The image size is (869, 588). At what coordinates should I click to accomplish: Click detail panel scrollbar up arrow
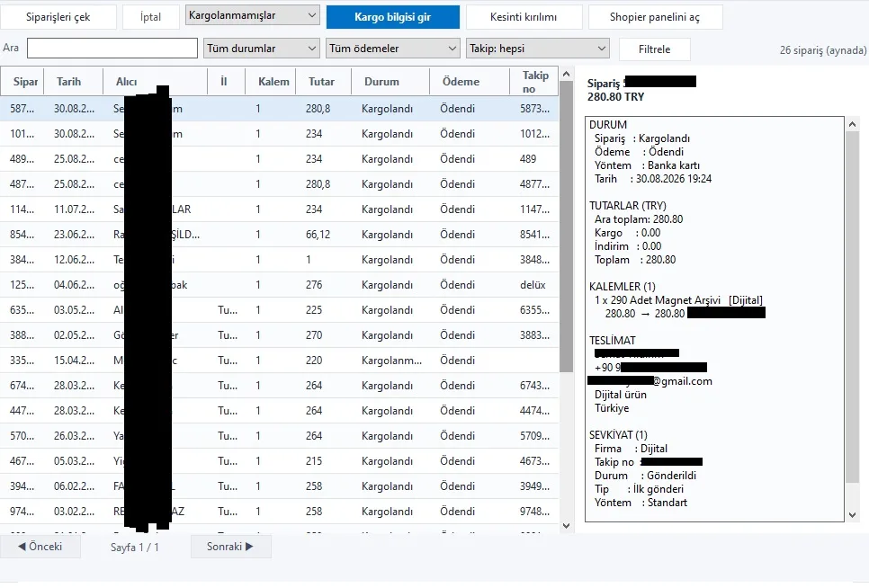853,125
